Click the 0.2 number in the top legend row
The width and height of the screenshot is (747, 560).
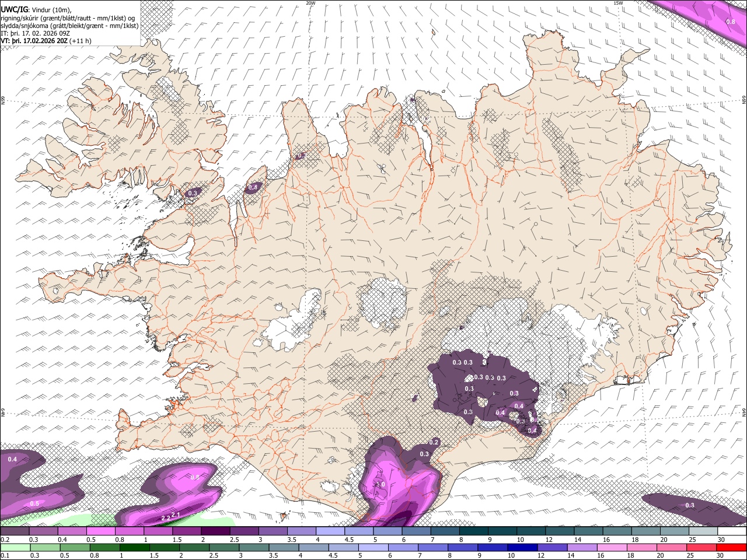5,540
